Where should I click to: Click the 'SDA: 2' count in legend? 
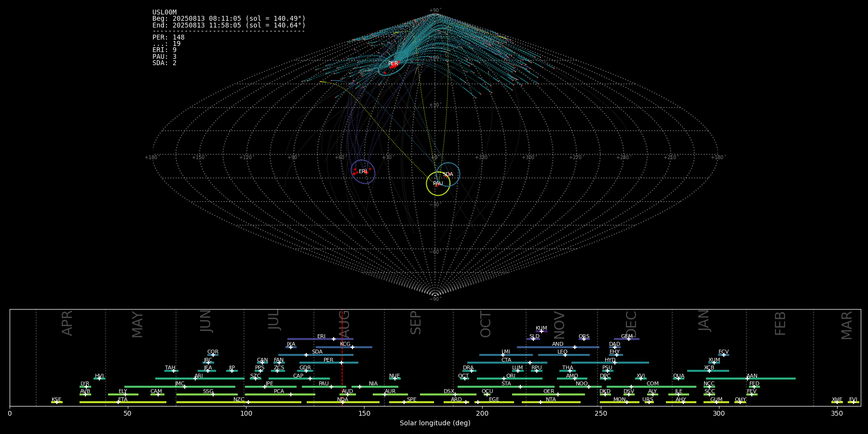pos(164,63)
